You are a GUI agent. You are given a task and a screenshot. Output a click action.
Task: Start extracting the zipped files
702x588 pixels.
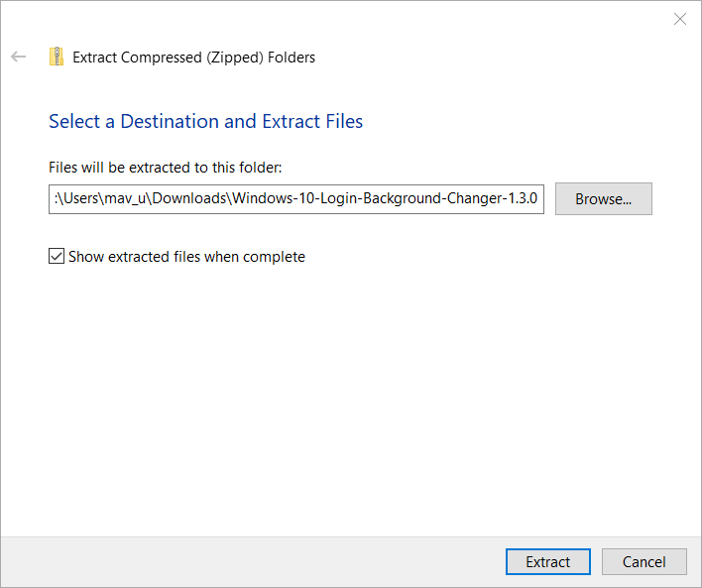click(547, 561)
